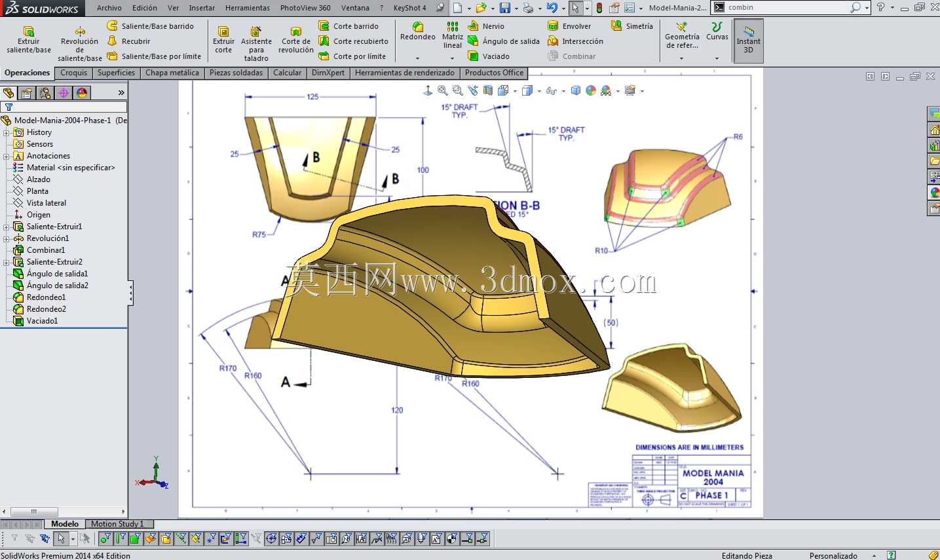Open the Herramientas menu
The height and width of the screenshot is (560, 940).
[248, 8]
